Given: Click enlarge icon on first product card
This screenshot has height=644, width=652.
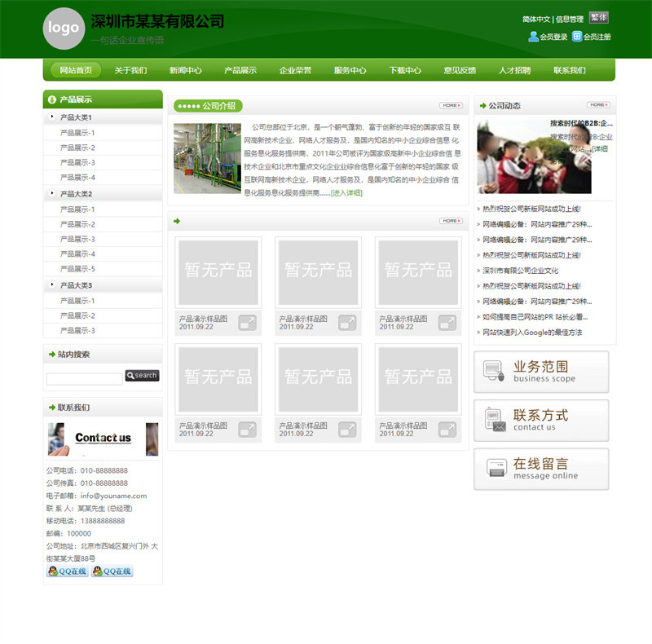Looking at the screenshot, I should [248, 323].
